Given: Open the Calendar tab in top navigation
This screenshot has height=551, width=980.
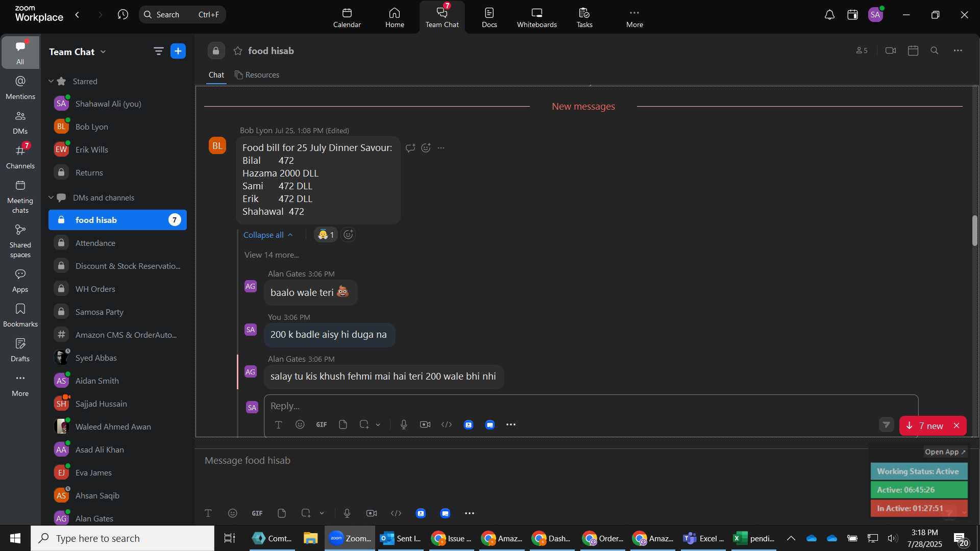Looking at the screenshot, I should 347,17.
